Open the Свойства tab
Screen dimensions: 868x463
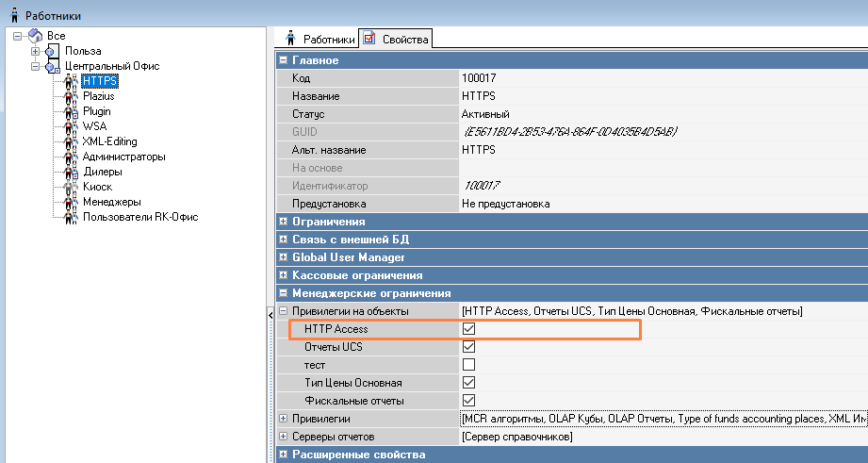tap(397, 39)
